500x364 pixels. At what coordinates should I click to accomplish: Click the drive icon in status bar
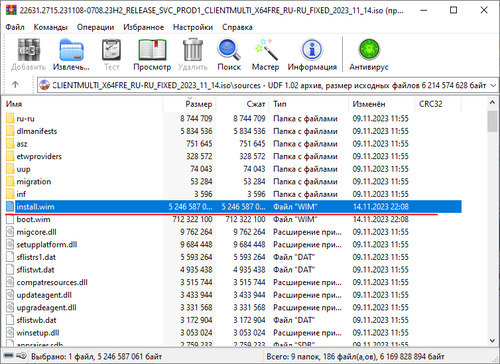click(8, 356)
